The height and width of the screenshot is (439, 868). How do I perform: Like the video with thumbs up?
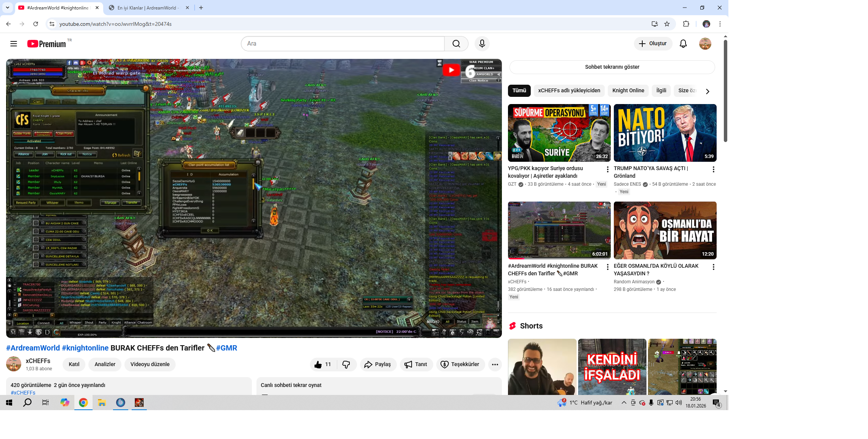click(323, 364)
